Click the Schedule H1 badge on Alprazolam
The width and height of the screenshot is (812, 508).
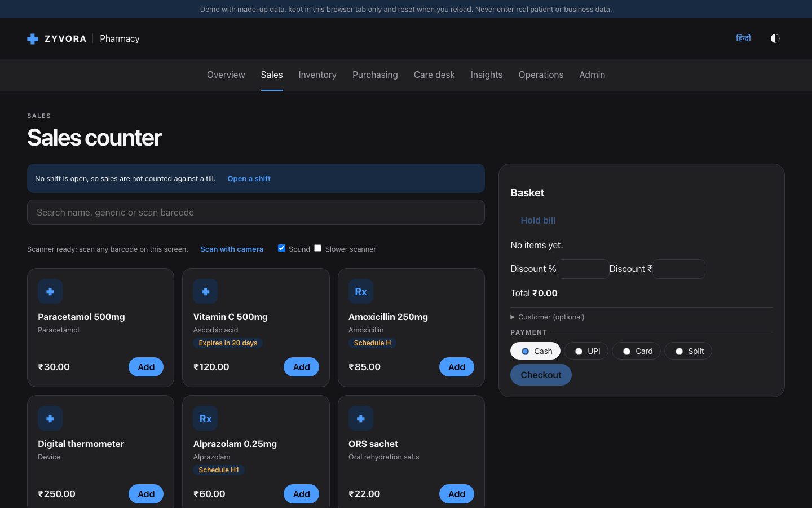pyautogui.click(x=219, y=470)
